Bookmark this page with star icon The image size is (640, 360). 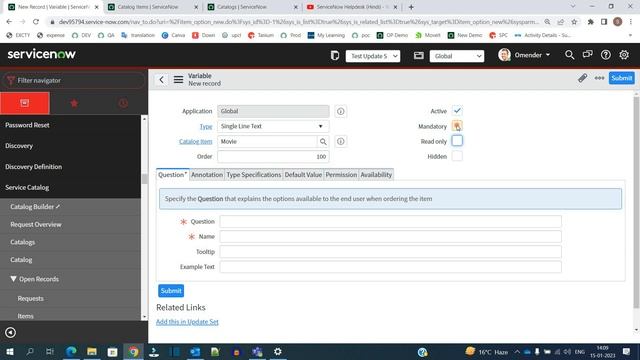coord(574,22)
